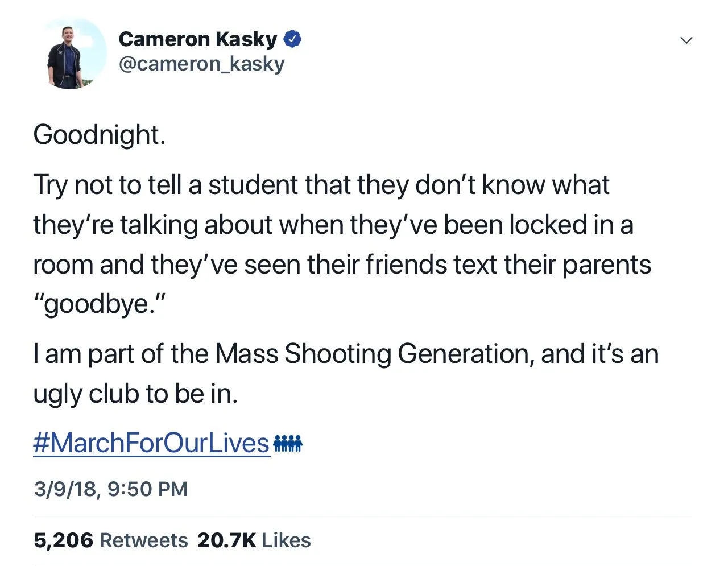View the 20.7K likes count

(x=226, y=540)
